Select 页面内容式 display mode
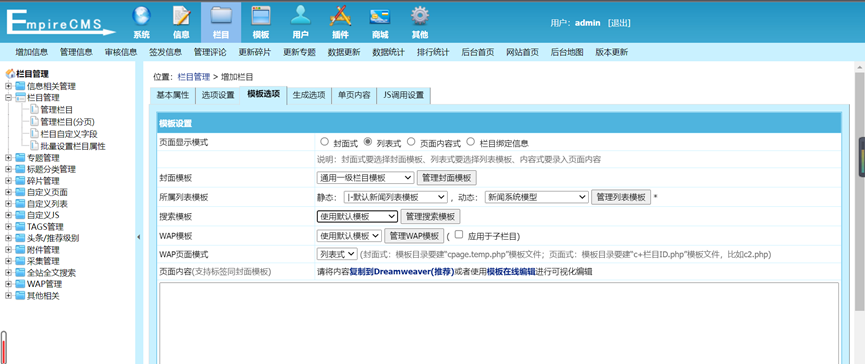 pyautogui.click(x=410, y=142)
